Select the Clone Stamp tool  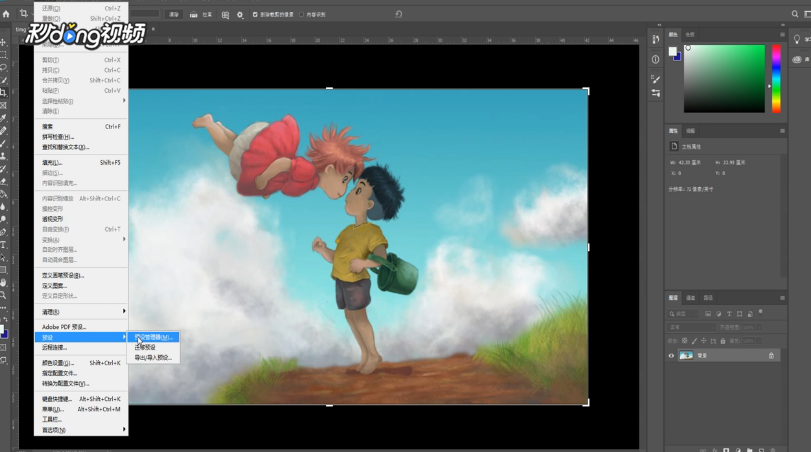point(3,156)
